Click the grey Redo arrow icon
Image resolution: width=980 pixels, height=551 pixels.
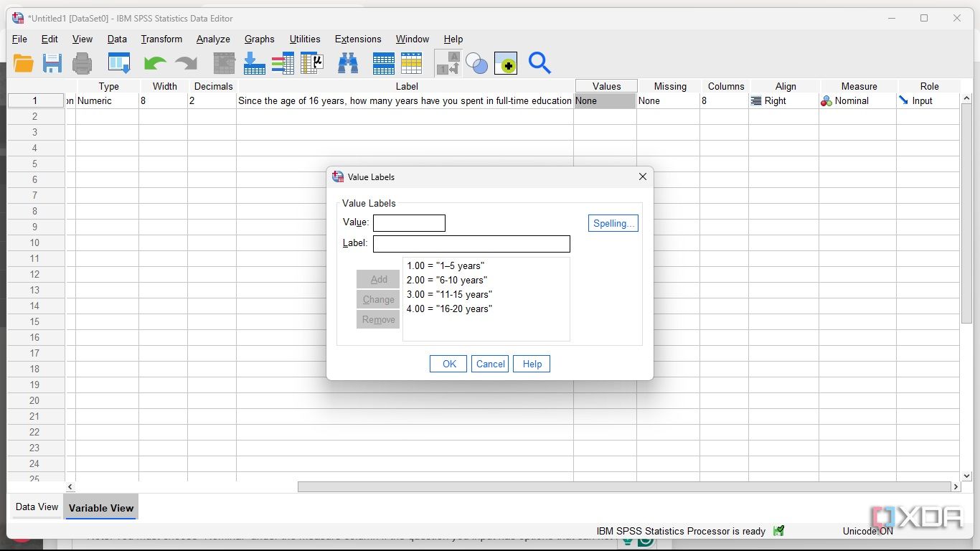[x=186, y=64]
